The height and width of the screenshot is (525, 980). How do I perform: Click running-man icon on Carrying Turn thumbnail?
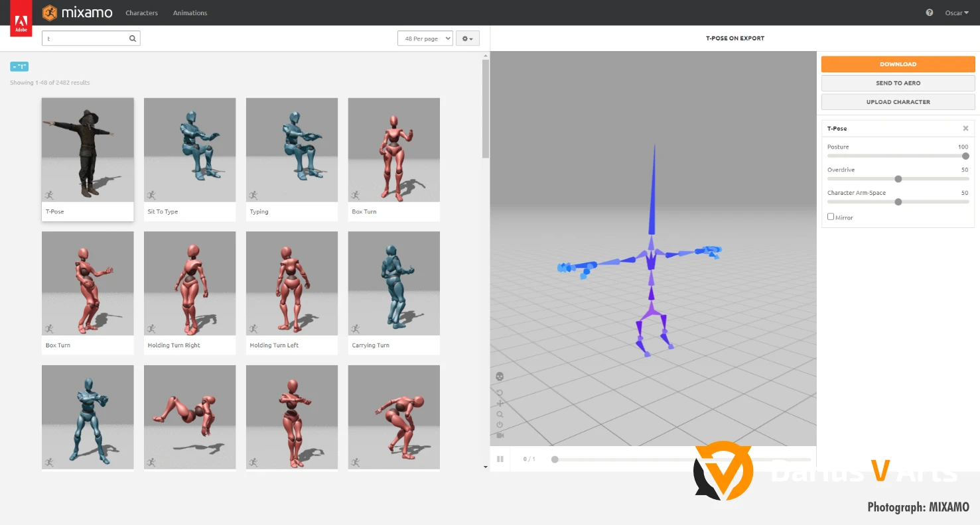pyautogui.click(x=356, y=328)
